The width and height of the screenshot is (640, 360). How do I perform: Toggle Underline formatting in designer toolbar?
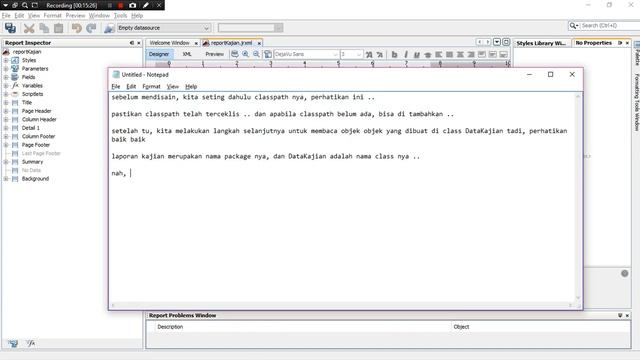416,54
